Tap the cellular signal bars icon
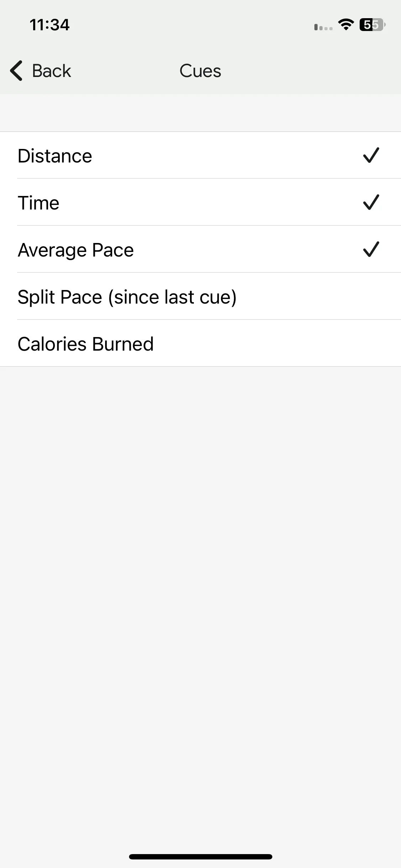Image resolution: width=401 pixels, height=868 pixels. [x=323, y=27]
